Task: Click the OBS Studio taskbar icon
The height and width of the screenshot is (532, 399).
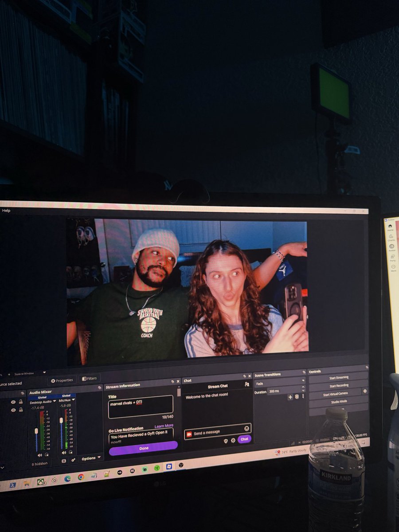Action: pyautogui.click(x=181, y=465)
